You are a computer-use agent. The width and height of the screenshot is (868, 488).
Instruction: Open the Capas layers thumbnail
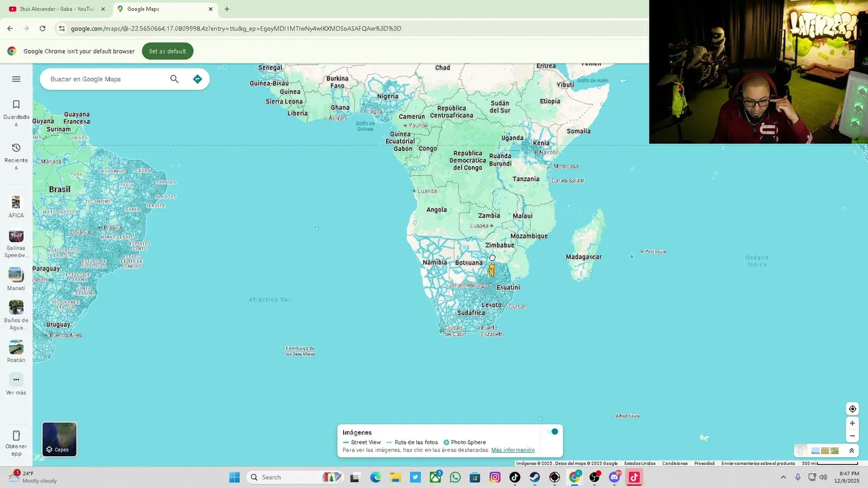(x=60, y=439)
